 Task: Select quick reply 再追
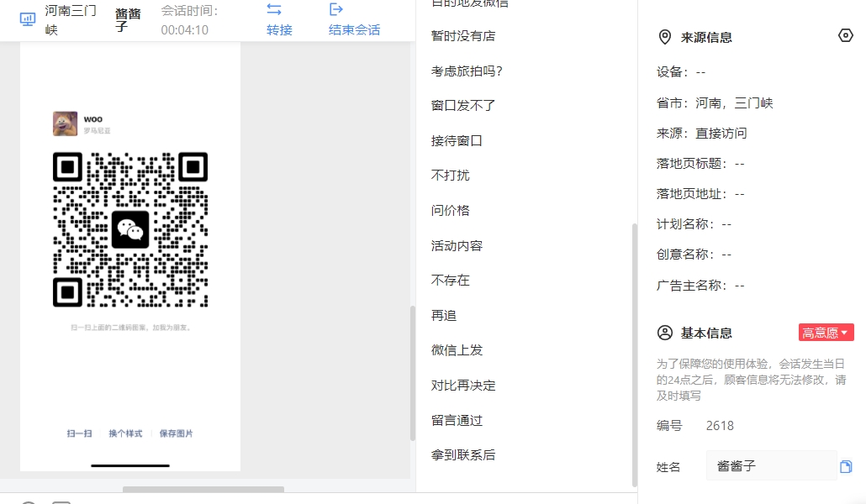pos(443,315)
